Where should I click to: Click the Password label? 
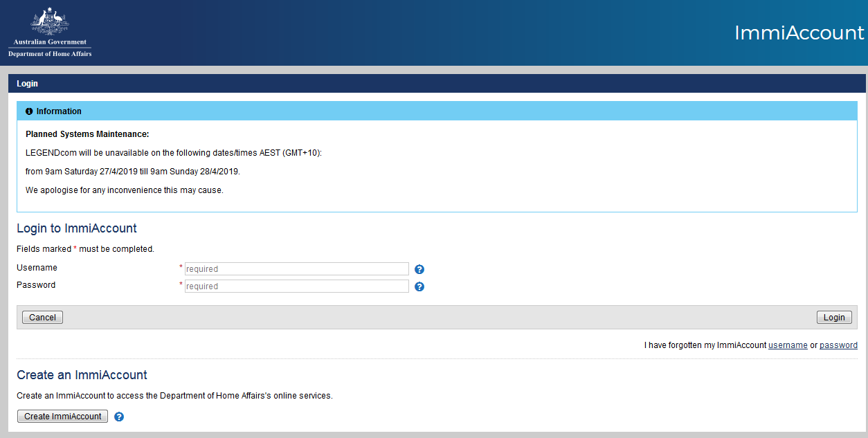(x=36, y=285)
